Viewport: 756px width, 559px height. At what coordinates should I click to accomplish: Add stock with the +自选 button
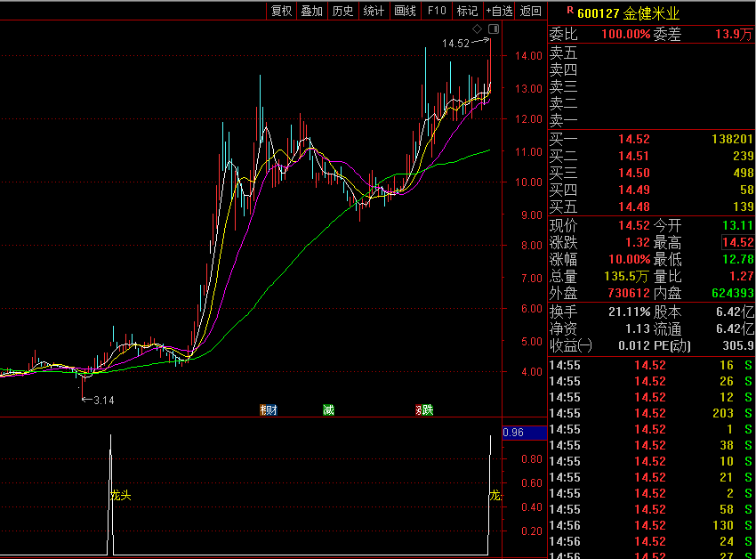pyautogui.click(x=499, y=11)
